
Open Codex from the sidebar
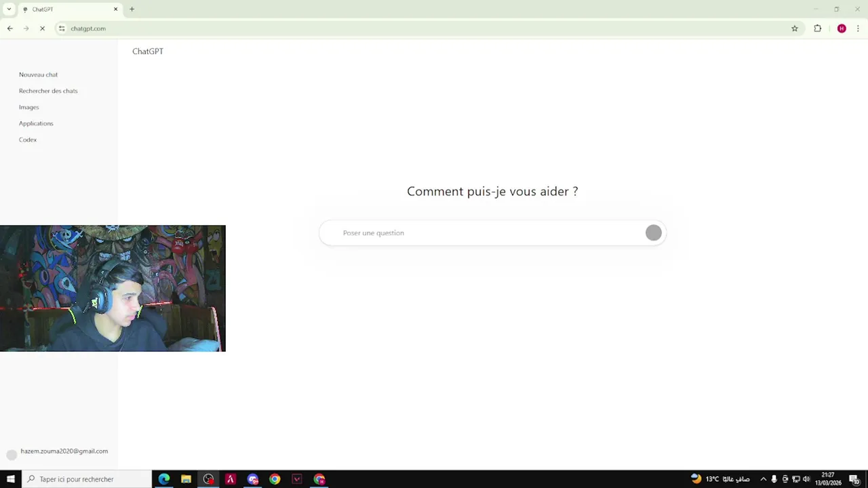[x=28, y=140]
